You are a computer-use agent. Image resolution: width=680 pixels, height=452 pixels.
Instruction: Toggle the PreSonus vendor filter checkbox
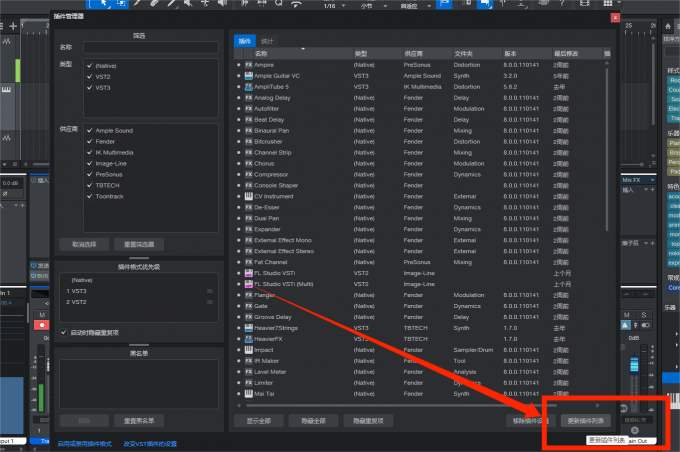[90, 174]
